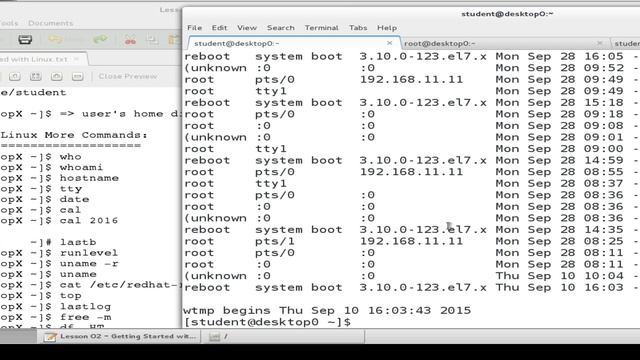
Task: Open the Edit menu in the terminal
Action: [219, 28]
